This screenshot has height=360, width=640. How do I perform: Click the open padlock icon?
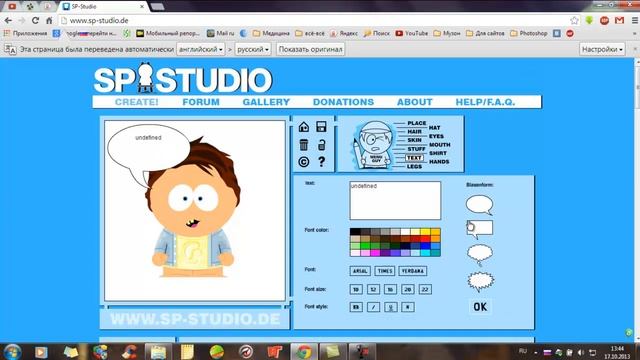click(322, 144)
